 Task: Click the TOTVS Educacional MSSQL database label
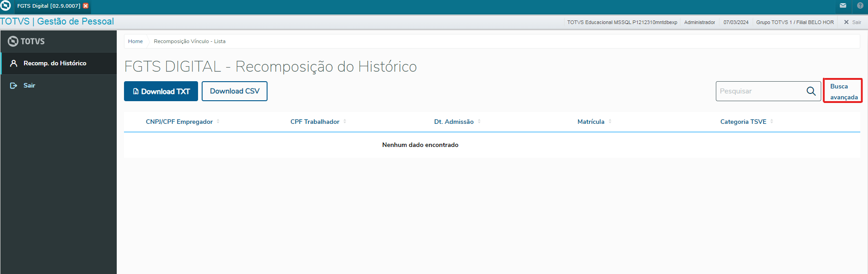click(x=622, y=22)
